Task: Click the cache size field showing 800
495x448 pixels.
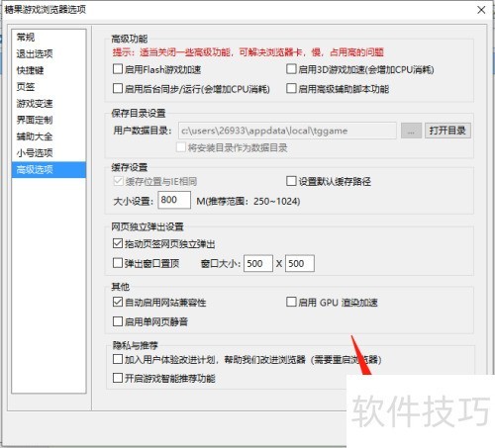Action: coord(174,200)
